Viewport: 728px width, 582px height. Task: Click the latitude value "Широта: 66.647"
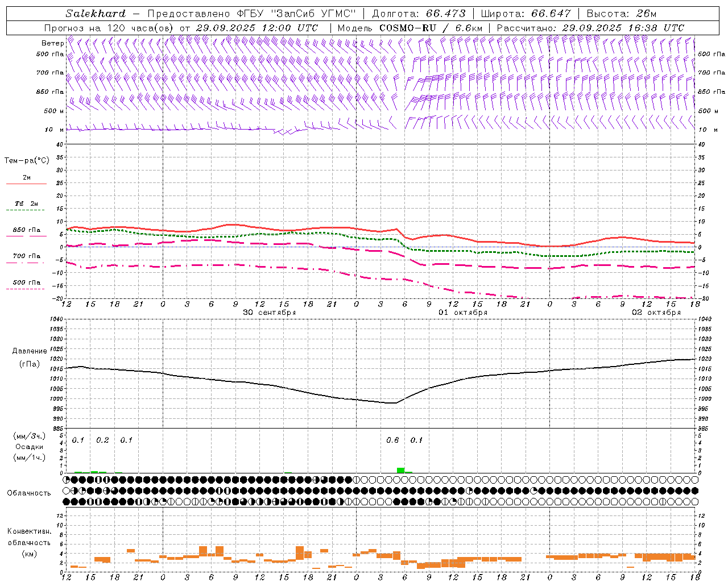[526, 14]
